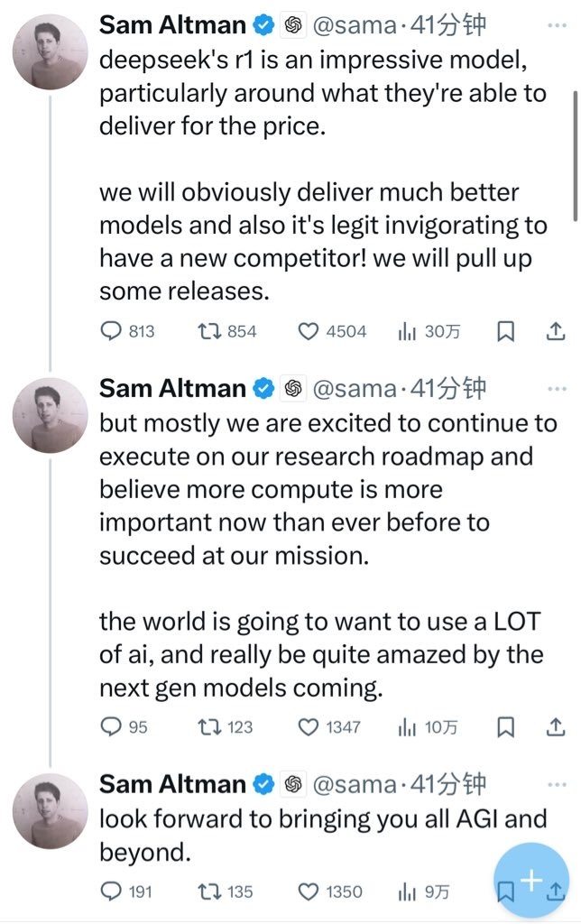Open more options on the AGI tweet
This screenshot has height=924, width=581.
tap(557, 785)
